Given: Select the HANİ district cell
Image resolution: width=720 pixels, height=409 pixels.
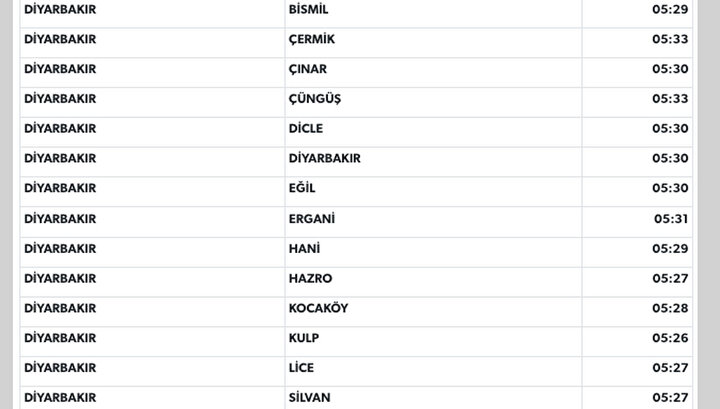Looking at the screenshot, I should click(433, 252).
